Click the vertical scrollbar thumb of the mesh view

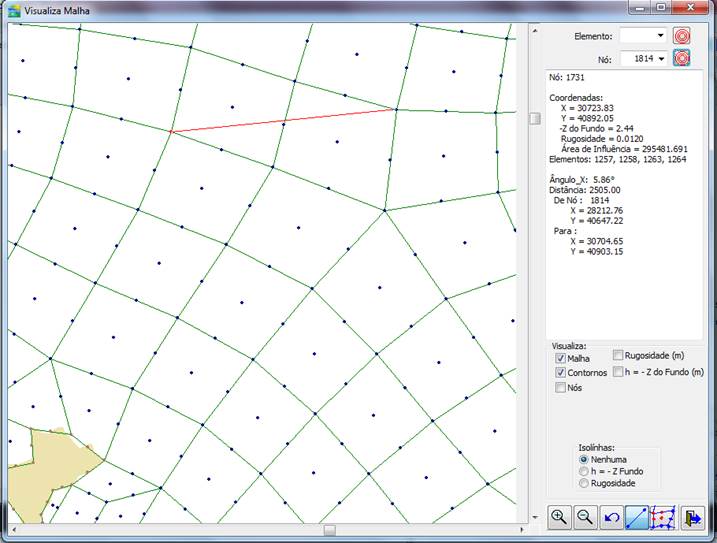[x=535, y=118]
